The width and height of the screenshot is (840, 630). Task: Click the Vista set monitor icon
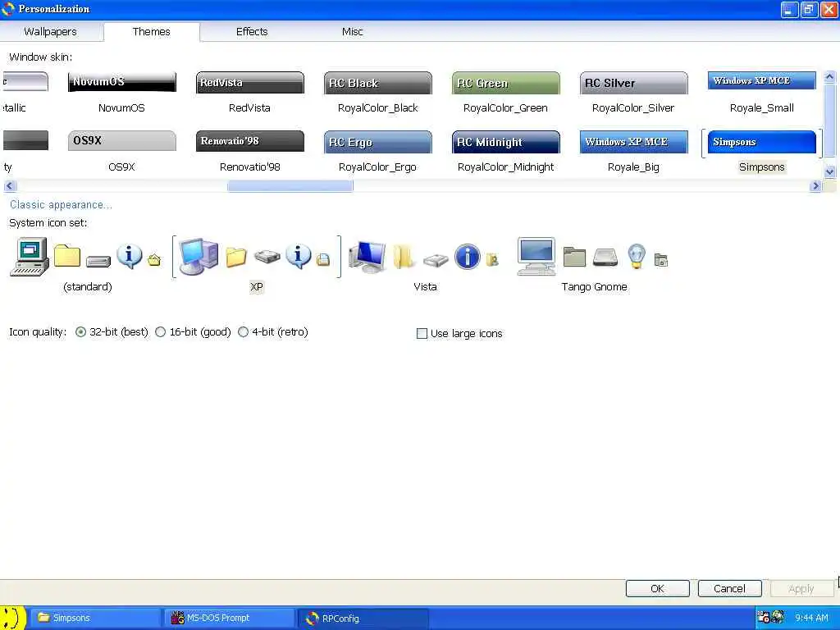coord(367,257)
